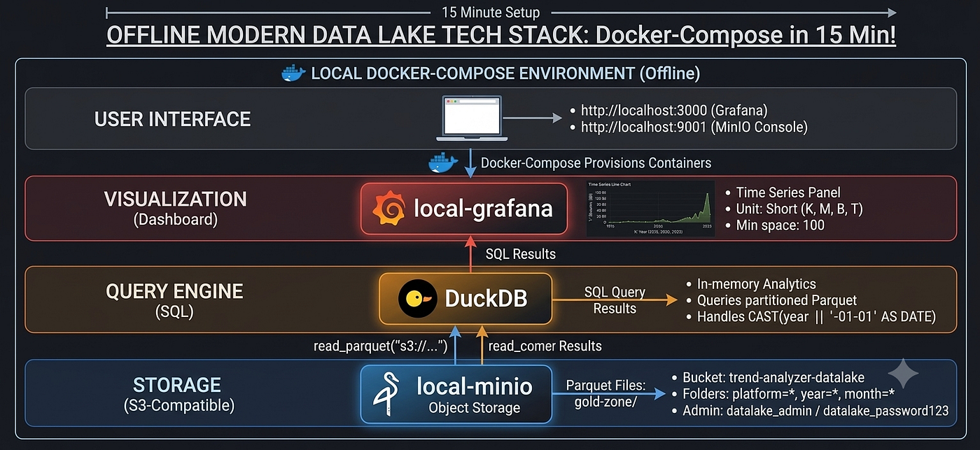Click the Docker-Compose Provisions Containers label
The width and height of the screenshot is (980, 450).
tap(596, 163)
